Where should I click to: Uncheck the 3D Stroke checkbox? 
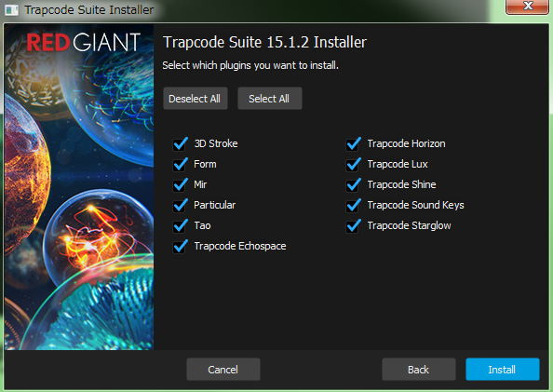point(180,144)
